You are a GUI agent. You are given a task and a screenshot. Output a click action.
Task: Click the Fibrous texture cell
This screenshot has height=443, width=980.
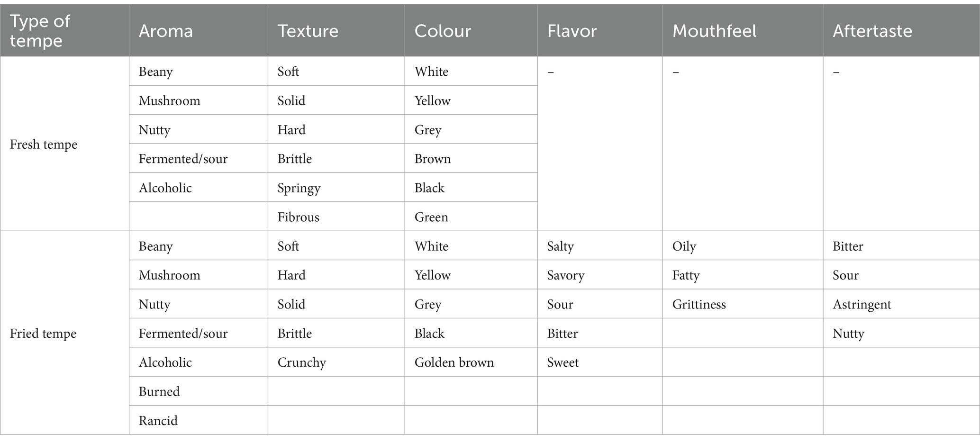point(336,217)
